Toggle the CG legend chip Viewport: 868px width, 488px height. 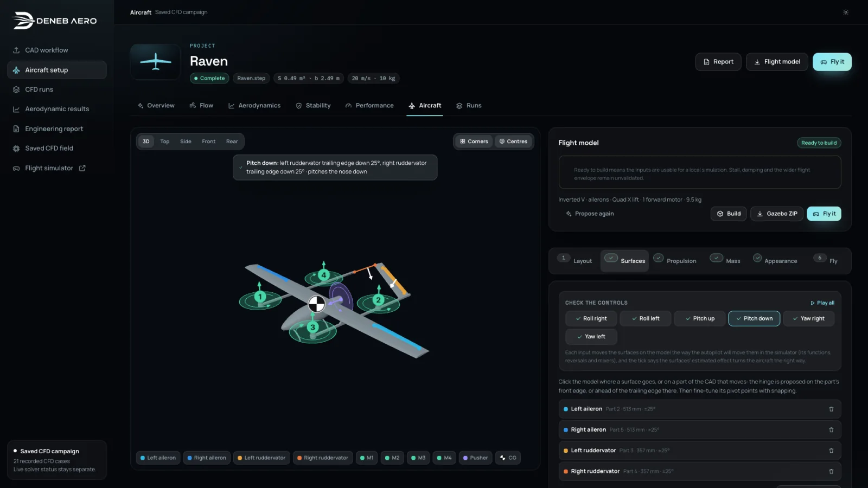508,458
